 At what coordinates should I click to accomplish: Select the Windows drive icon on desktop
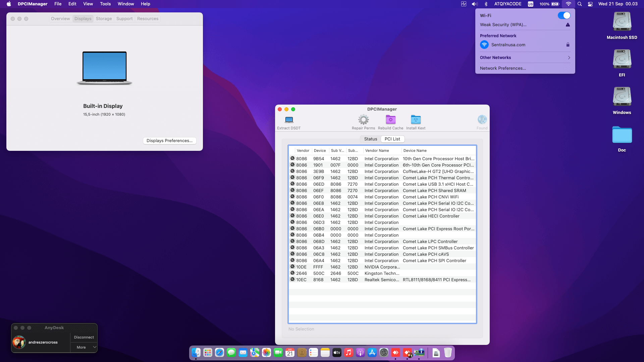pos(622,97)
